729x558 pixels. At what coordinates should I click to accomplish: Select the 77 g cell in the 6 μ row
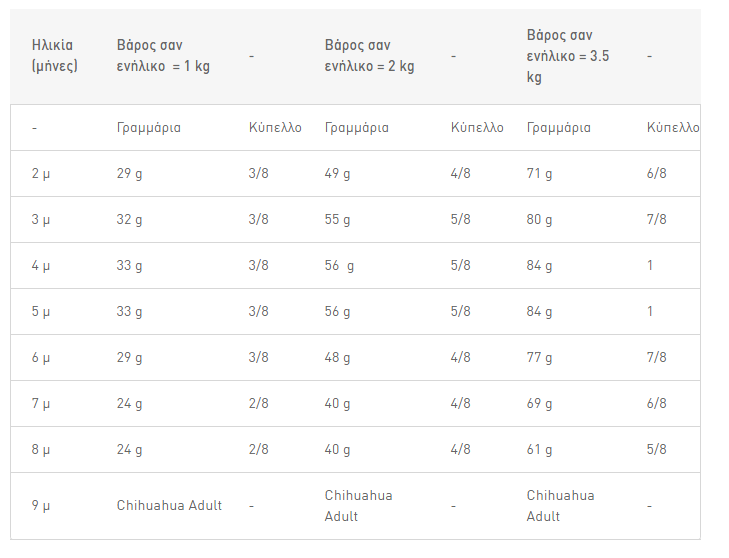tap(539, 358)
